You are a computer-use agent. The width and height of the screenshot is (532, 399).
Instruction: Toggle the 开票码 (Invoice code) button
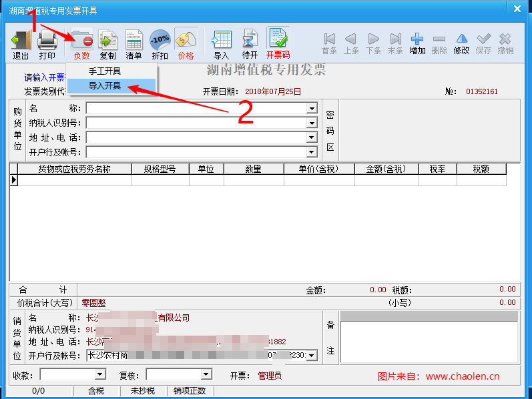(x=278, y=44)
